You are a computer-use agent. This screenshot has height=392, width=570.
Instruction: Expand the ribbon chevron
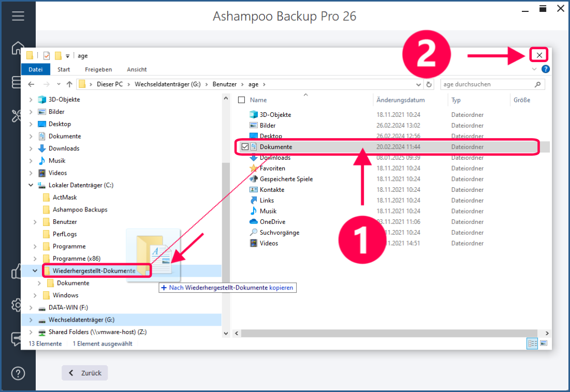coord(534,69)
